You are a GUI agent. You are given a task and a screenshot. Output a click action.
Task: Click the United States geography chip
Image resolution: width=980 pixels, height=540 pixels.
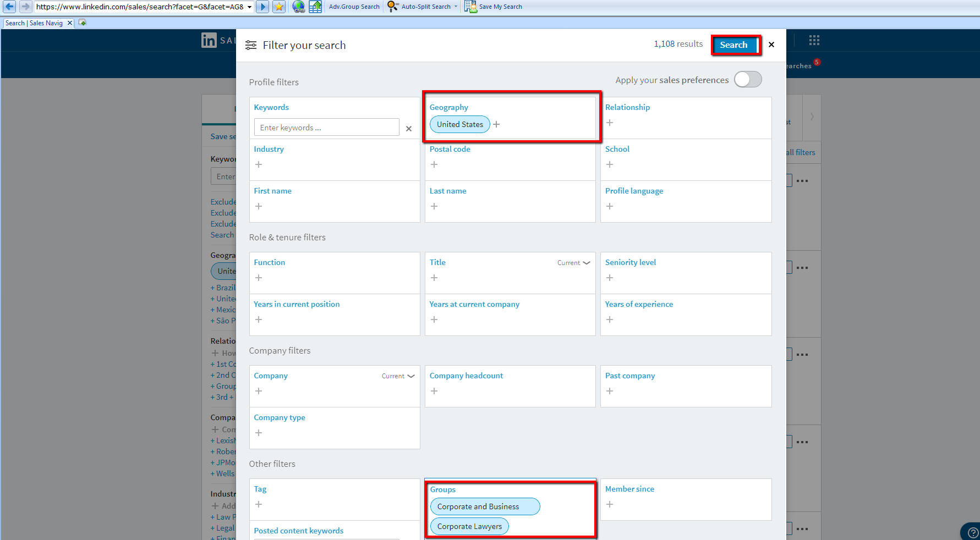coord(460,124)
